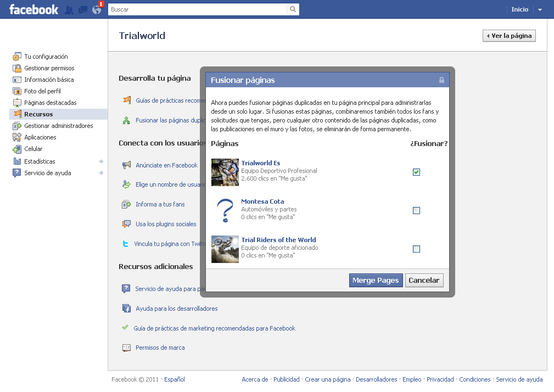Open the Acerca de footer link
This screenshot has width=554, height=392.
(x=255, y=379)
